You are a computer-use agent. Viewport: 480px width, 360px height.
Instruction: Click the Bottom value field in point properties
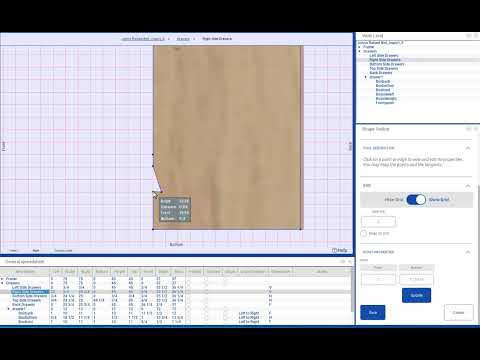(416, 279)
